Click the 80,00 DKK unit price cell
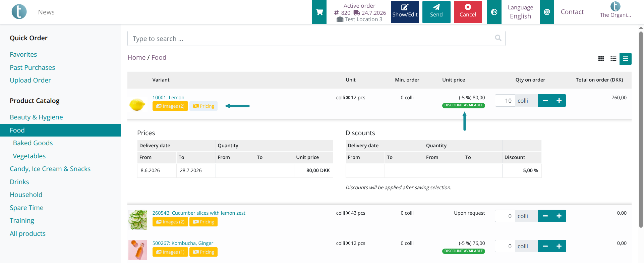644x263 pixels. [313, 170]
